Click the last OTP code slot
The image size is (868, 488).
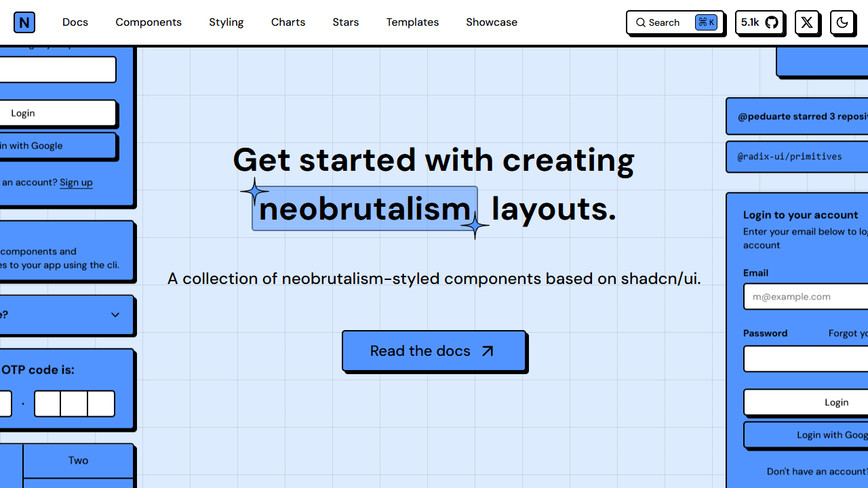(101, 404)
